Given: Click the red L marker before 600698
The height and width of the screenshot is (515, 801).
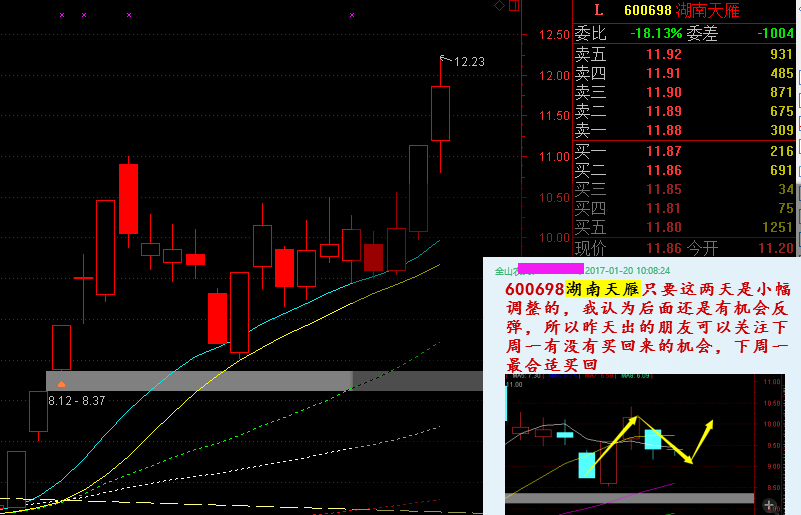Looking at the screenshot, I should pyautogui.click(x=599, y=11).
